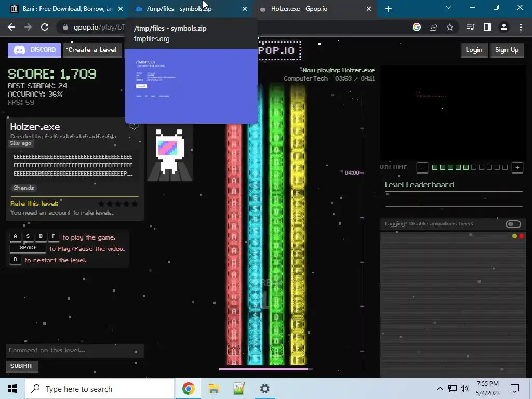The height and width of the screenshot is (399, 532).
Task: Open the Google icon in toolbar
Action: click(x=417, y=27)
